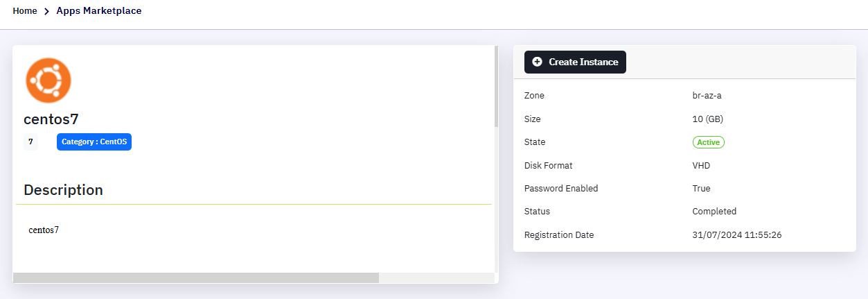Viewport: 868px width, 299px height.
Task: Click the centos7 description text
Action: (44, 230)
